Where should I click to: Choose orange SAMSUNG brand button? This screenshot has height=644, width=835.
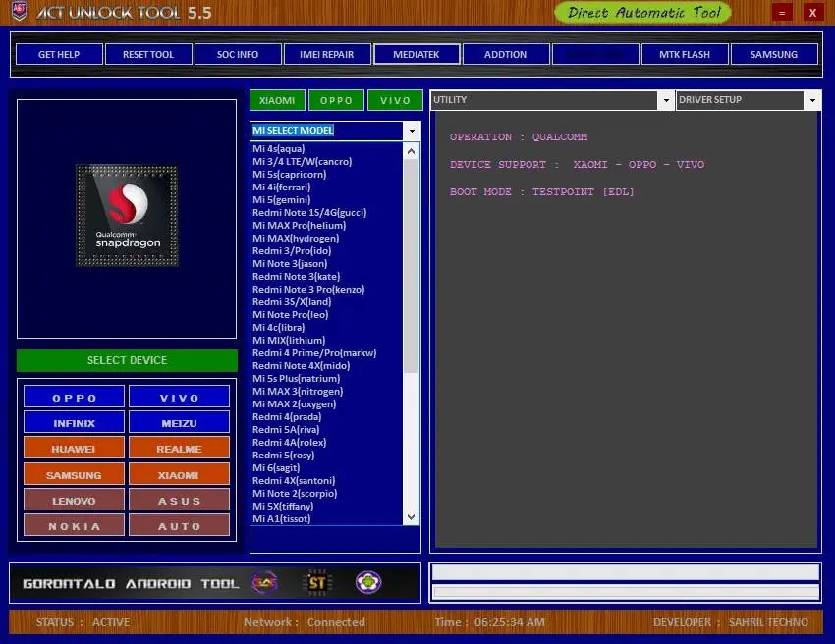(74, 475)
